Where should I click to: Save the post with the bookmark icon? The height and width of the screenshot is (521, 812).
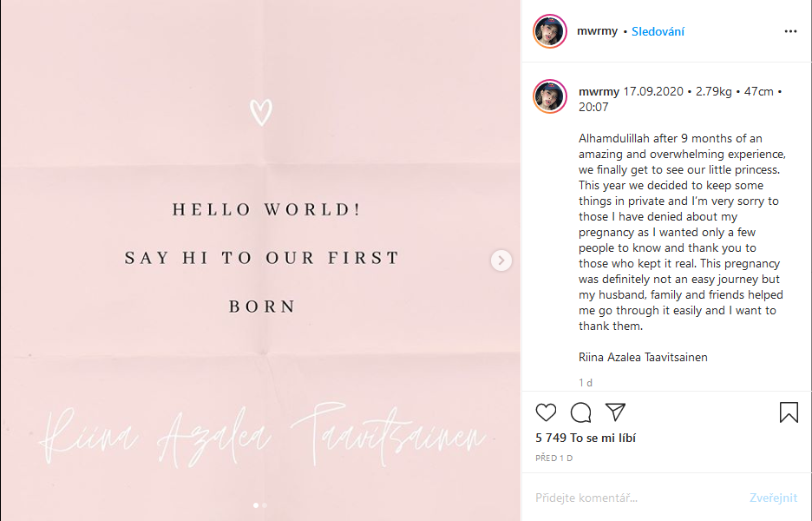click(789, 412)
